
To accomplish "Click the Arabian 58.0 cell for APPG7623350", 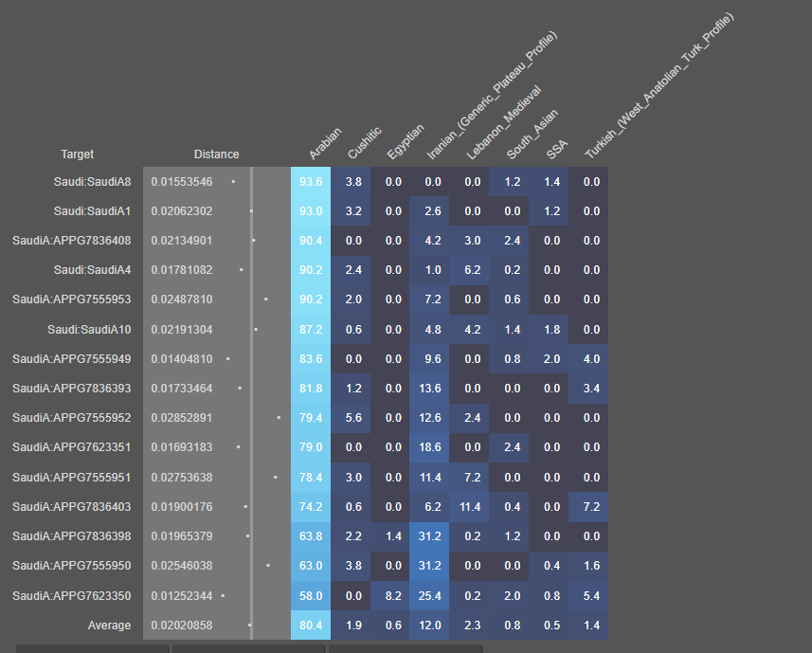I will tap(311, 596).
